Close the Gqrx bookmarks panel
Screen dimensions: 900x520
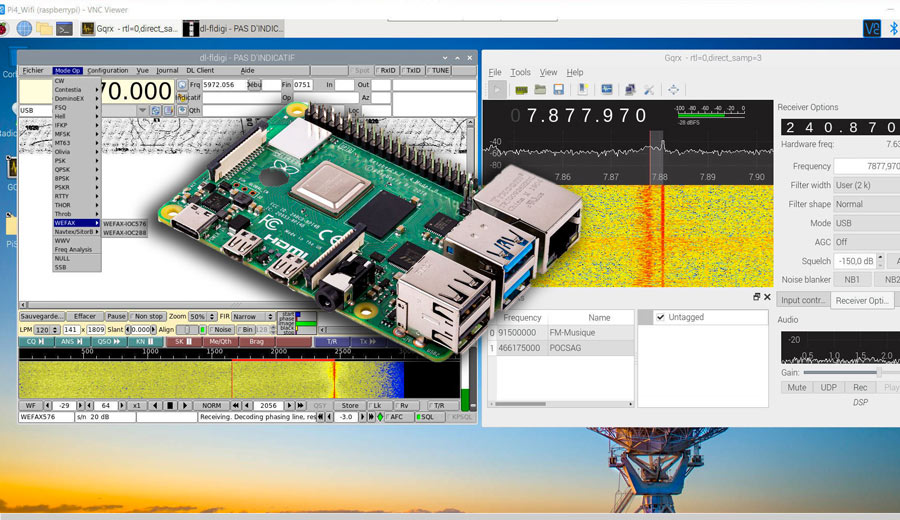tap(767, 297)
